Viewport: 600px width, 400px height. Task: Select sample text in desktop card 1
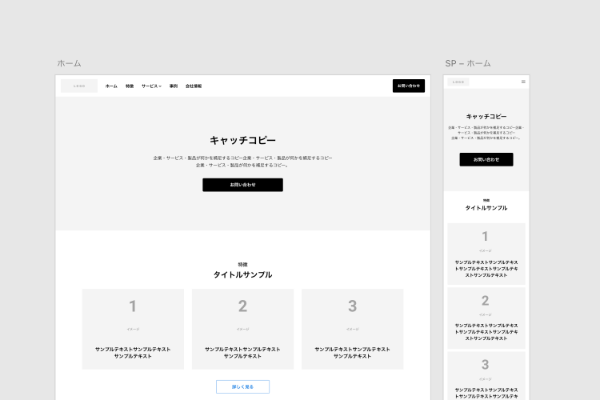click(133, 353)
